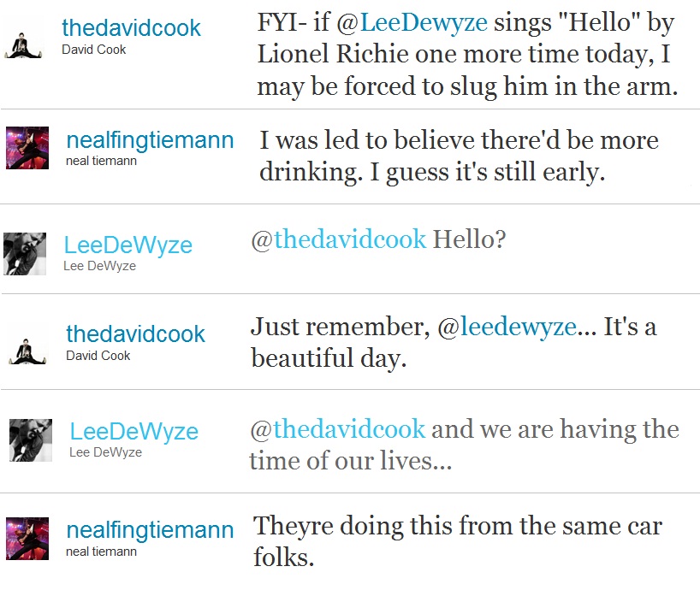Click 'neal tiemann' display name on the drinking tweet
This screenshot has height=590, width=700.
click(101, 161)
